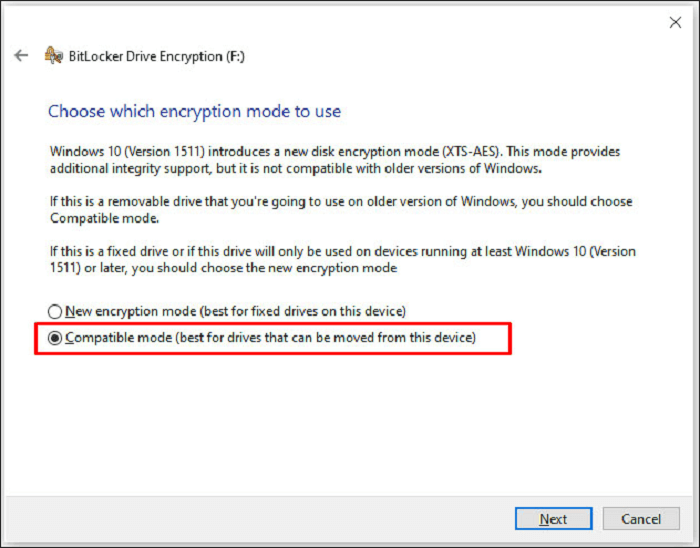The height and width of the screenshot is (548, 700).
Task: Click the XTS-AES text in the first paragraph
Action: [471, 152]
